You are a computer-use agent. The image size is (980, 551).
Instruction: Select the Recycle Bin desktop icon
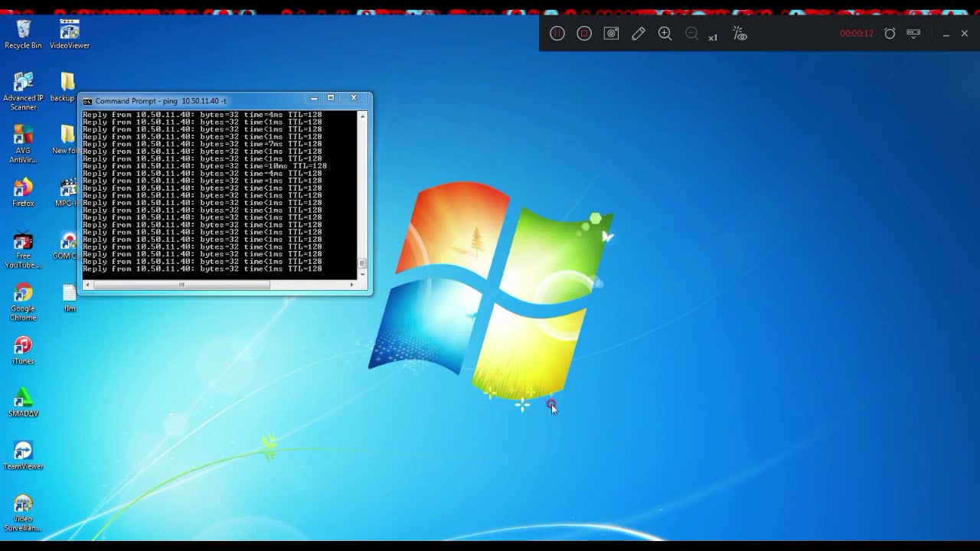click(24, 34)
